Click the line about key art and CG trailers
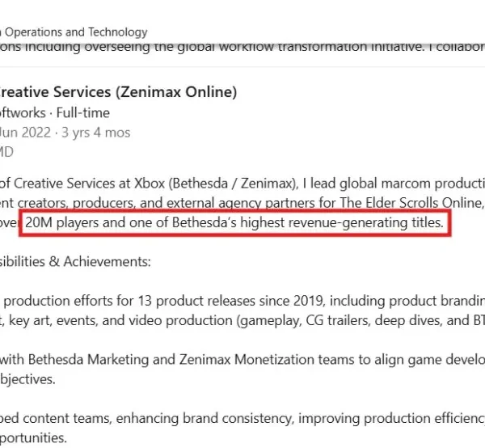 (x=242, y=320)
